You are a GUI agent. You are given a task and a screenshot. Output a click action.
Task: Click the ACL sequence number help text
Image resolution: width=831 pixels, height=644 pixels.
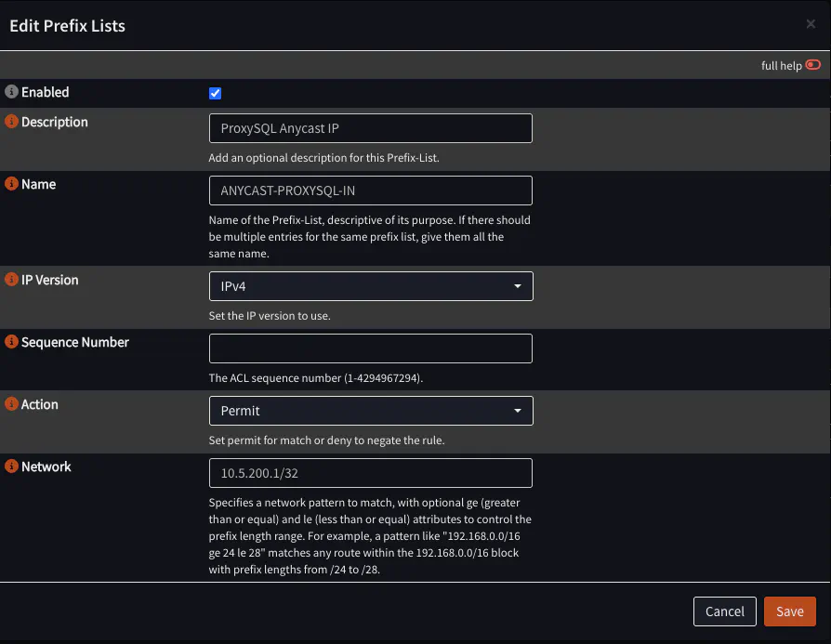tap(315, 378)
